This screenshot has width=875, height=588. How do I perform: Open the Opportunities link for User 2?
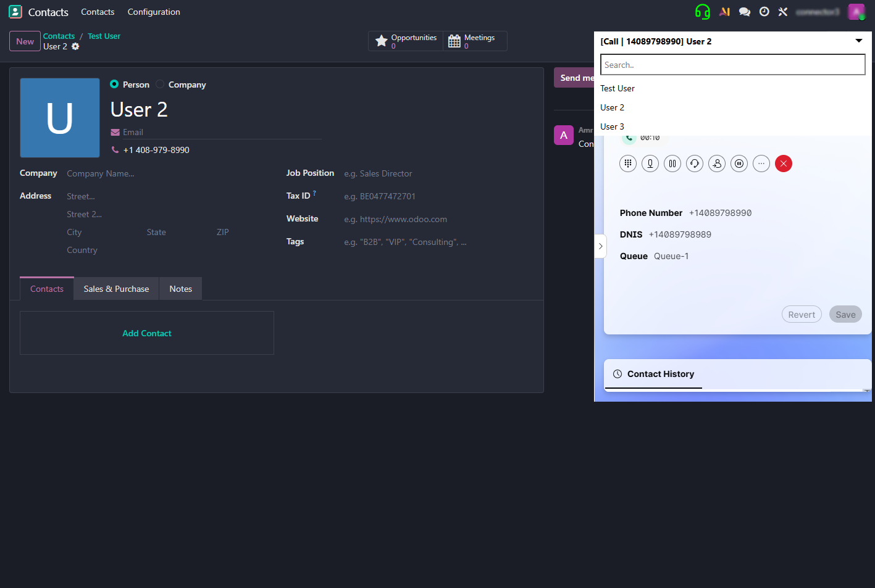click(405, 41)
